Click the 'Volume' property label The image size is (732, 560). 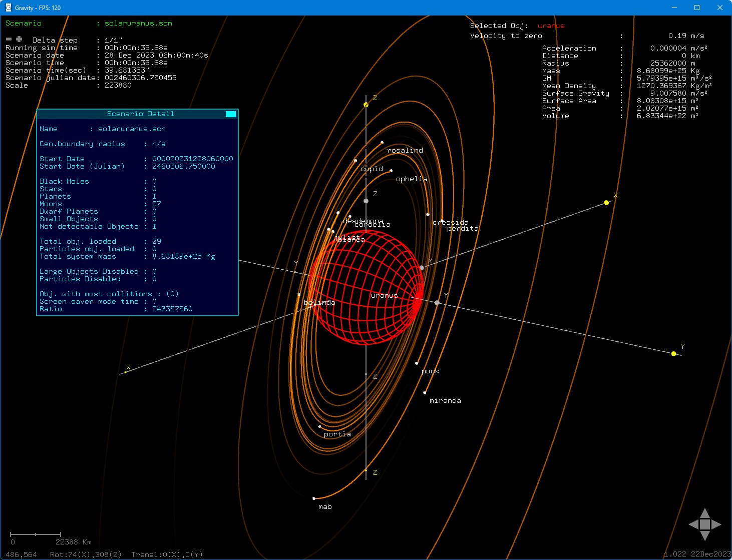tap(556, 116)
